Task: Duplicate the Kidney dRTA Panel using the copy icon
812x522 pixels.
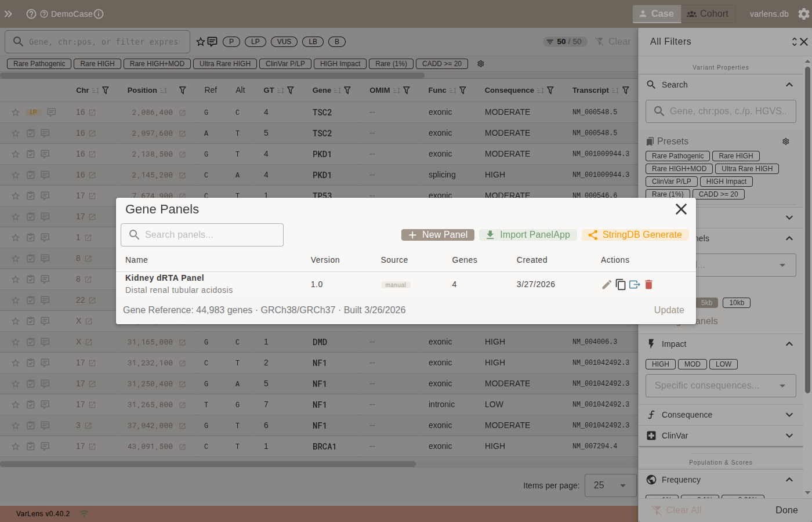Action: point(621,284)
